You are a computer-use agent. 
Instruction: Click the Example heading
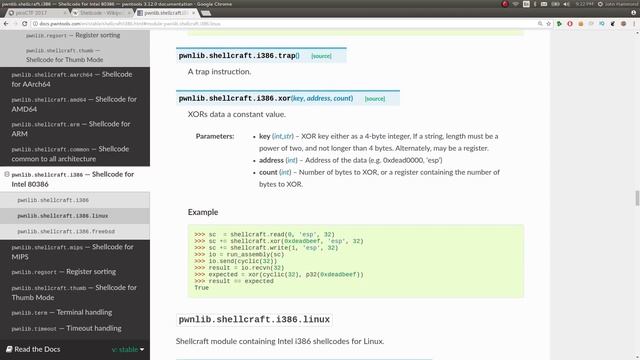(x=203, y=212)
